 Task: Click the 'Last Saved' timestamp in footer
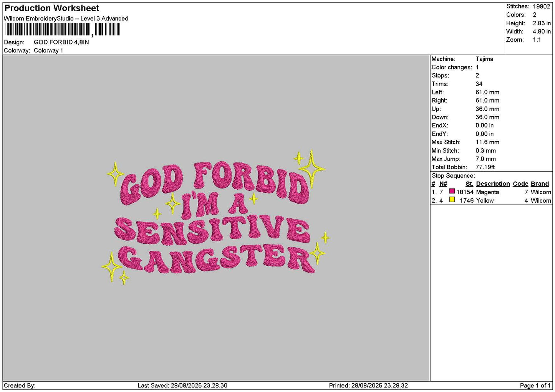182,385
